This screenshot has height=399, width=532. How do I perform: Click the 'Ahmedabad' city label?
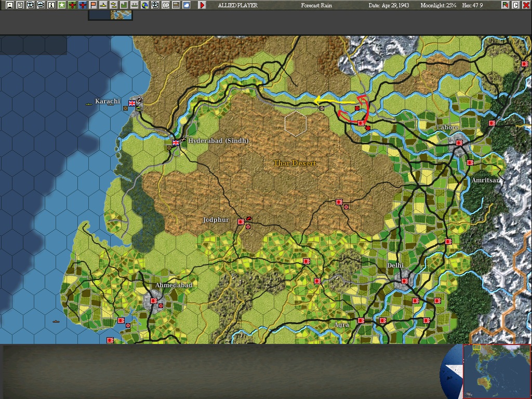click(174, 285)
